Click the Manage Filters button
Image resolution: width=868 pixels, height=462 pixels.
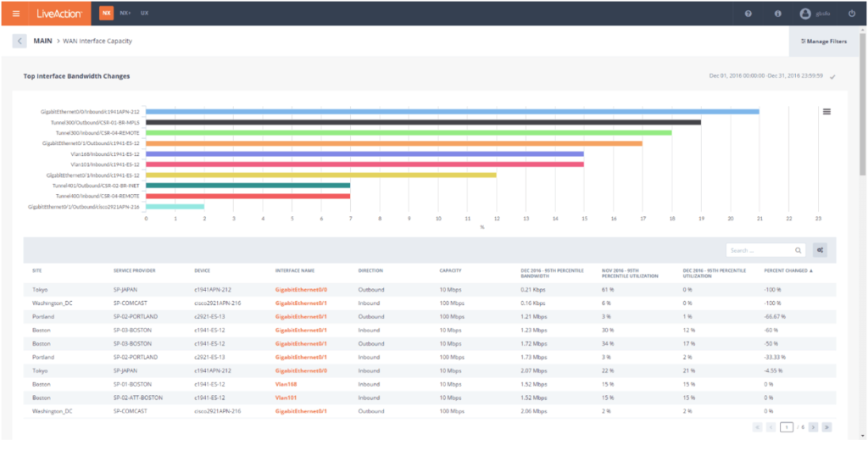click(x=824, y=41)
